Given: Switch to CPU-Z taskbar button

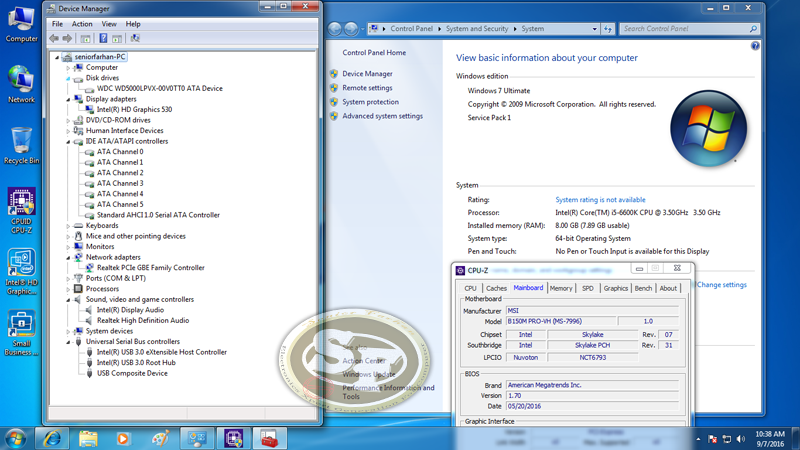Looking at the screenshot, I should [x=233, y=438].
